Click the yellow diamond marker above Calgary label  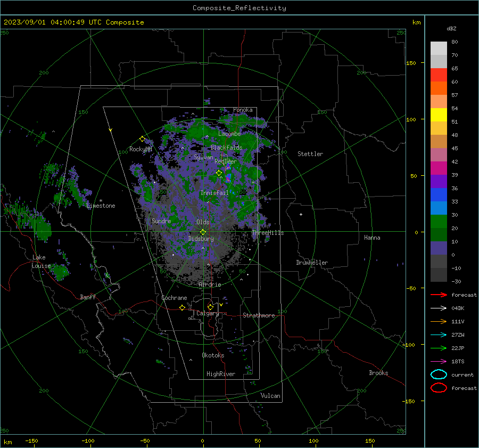click(x=210, y=307)
